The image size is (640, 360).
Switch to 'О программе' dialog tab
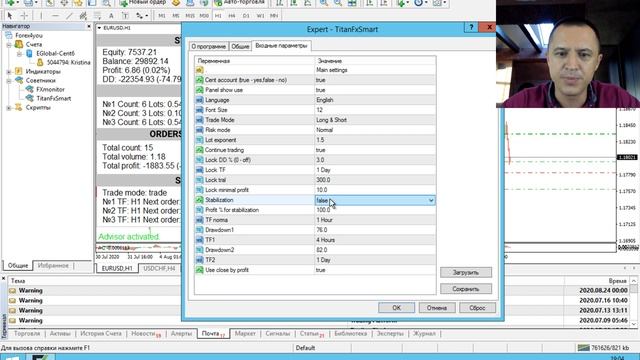(x=208, y=47)
